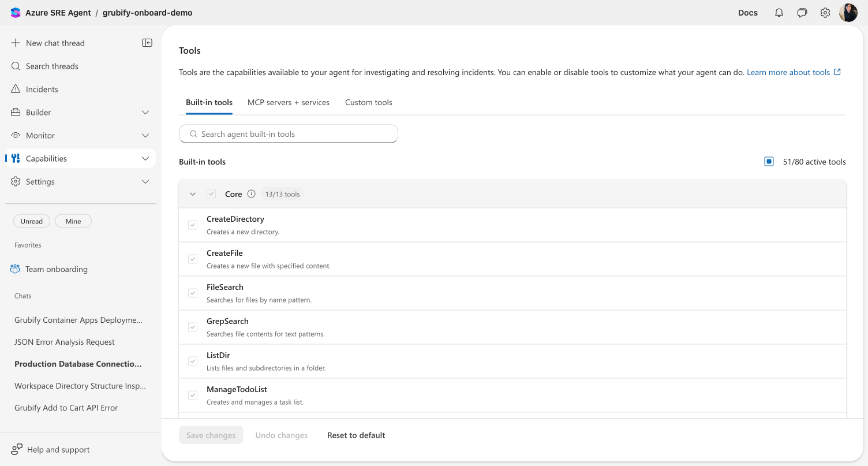This screenshot has height=466, width=868.
Task: Click the 13/13 tools badge
Action: point(282,194)
